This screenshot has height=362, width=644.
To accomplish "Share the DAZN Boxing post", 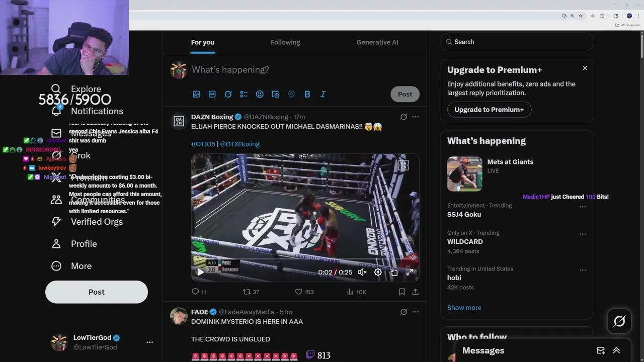I will 415,292.
